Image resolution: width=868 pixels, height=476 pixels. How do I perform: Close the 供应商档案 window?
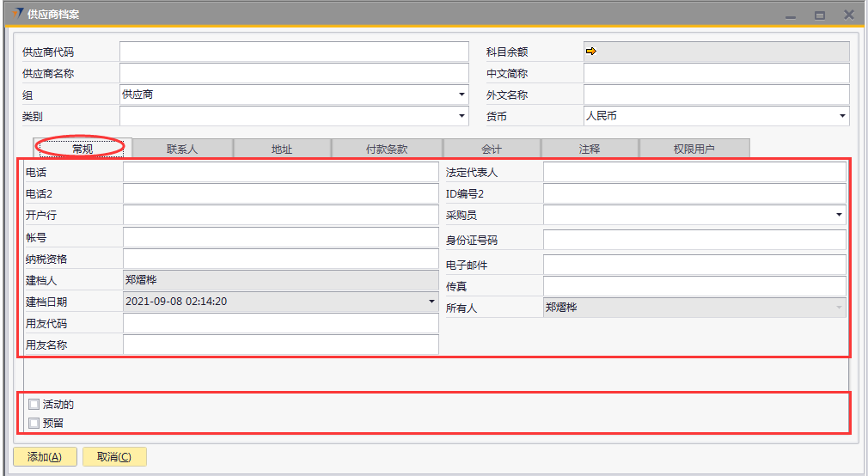coord(848,15)
